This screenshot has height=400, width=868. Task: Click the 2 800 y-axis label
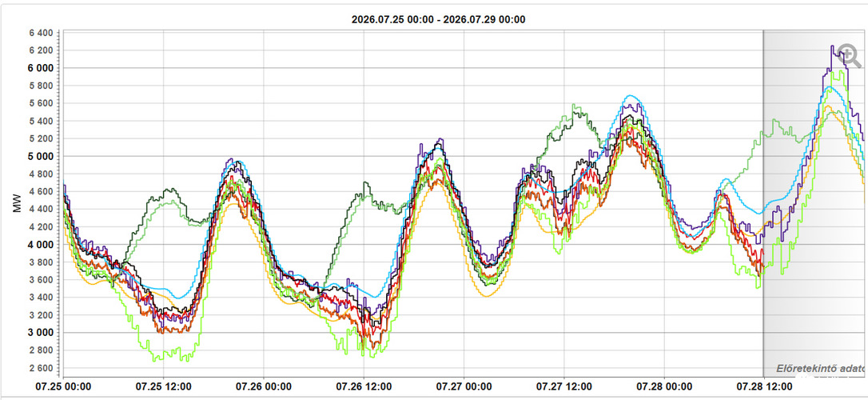(x=41, y=350)
